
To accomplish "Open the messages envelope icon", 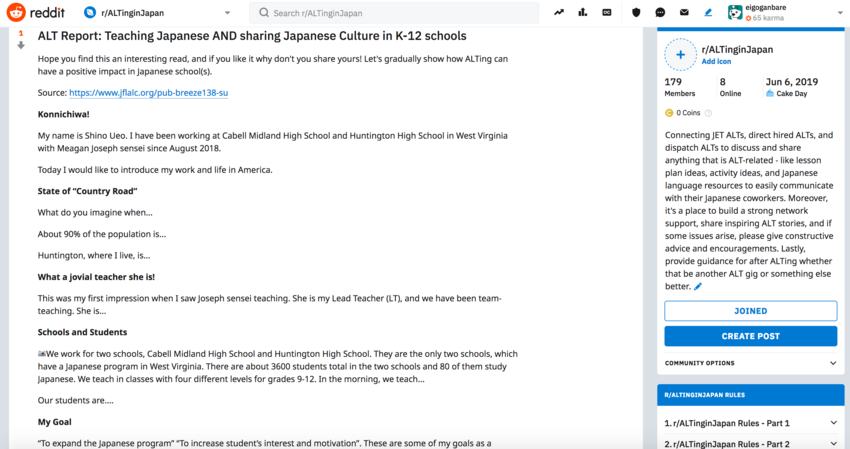I will [684, 12].
